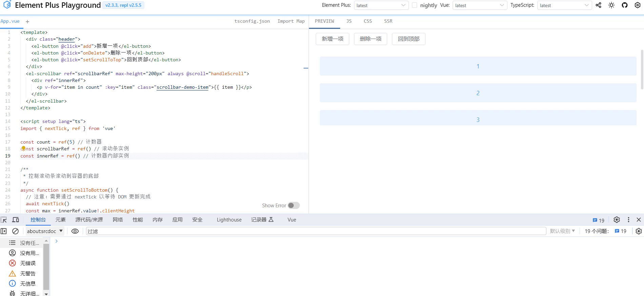Open the '默认级别' log level dropdown
Viewport: 644px width, 296px height.
(562, 231)
